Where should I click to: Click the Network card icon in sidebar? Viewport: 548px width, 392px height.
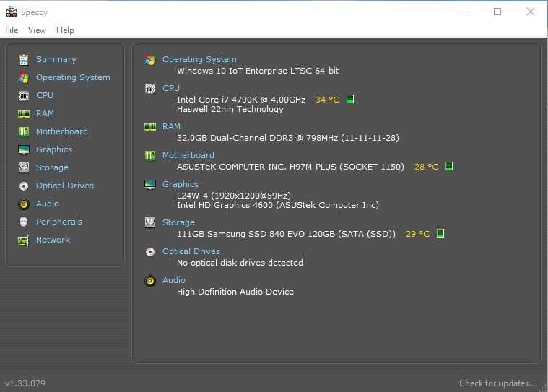(24, 240)
